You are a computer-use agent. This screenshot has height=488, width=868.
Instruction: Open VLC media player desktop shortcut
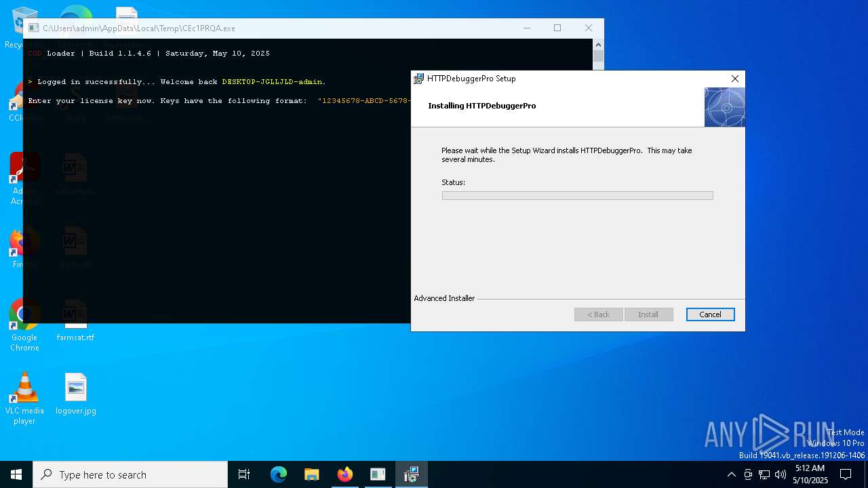(x=24, y=399)
